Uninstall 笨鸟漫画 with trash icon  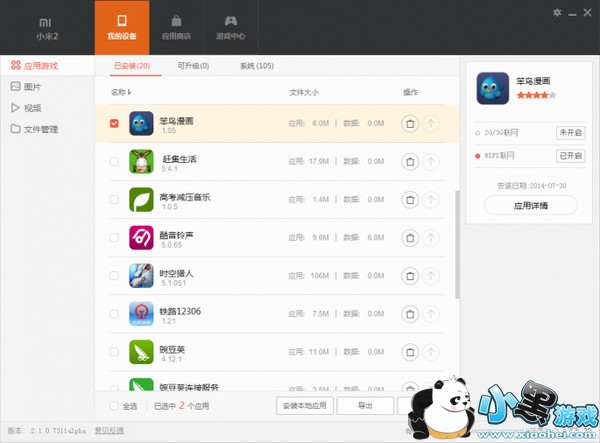coord(410,124)
